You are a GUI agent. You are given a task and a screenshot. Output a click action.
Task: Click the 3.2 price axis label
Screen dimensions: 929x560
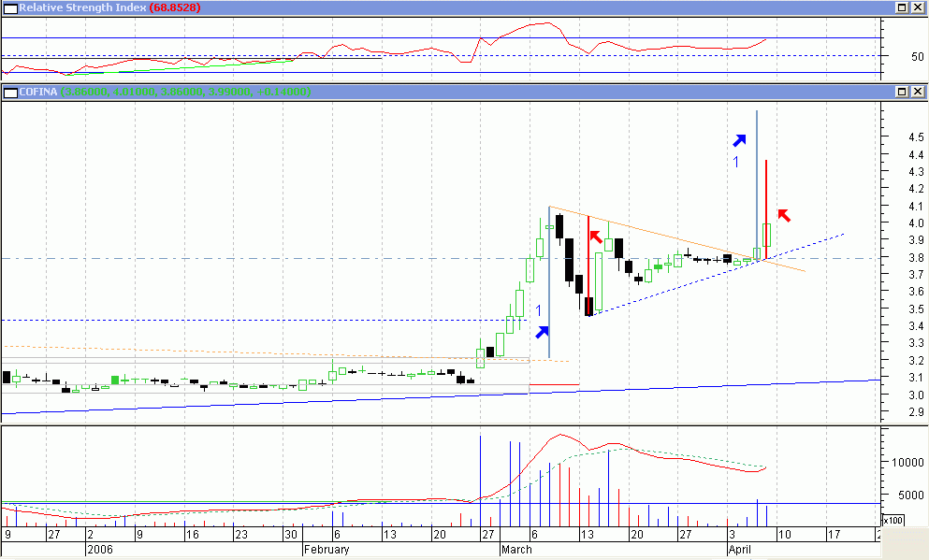916,361
